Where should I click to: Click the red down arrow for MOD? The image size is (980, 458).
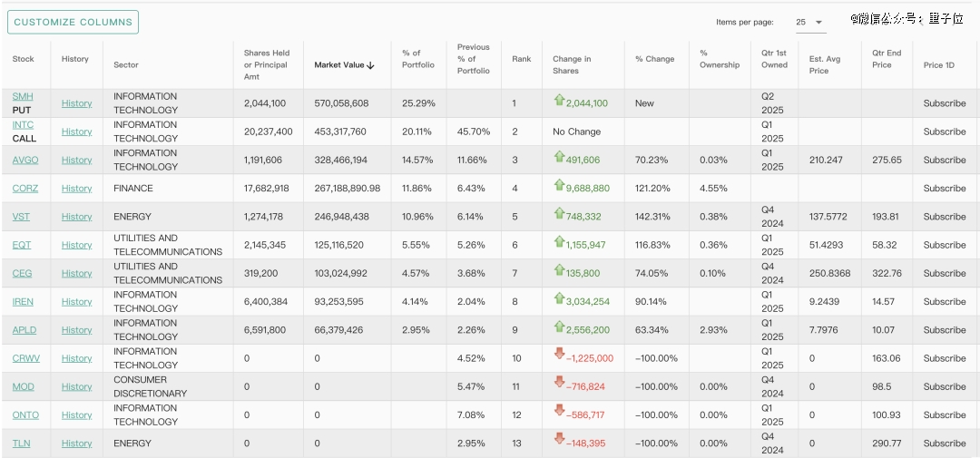pyautogui.click(x=559, y=383)
